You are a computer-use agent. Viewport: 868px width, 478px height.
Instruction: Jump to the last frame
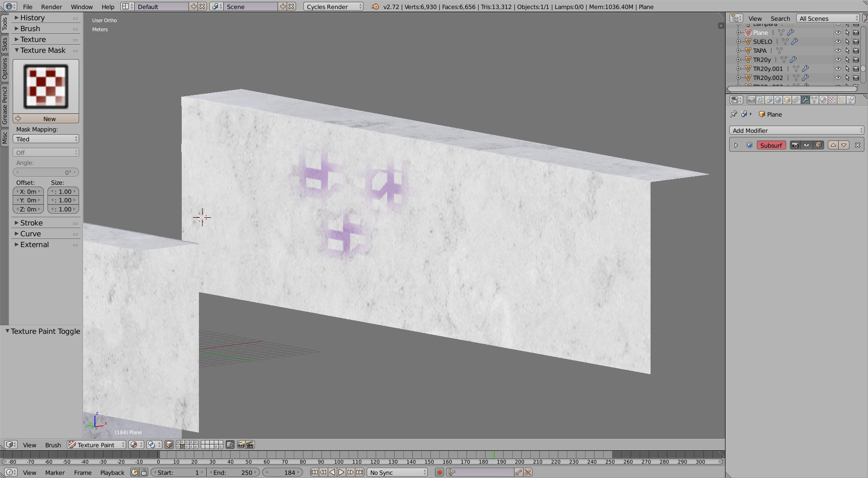[x=359, y=473]
